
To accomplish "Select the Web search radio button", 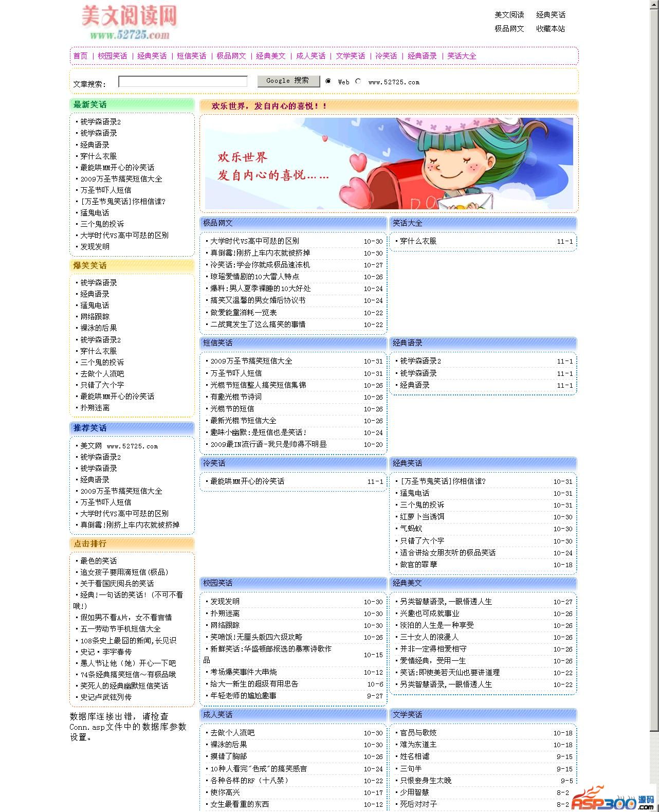I will 328,81.
